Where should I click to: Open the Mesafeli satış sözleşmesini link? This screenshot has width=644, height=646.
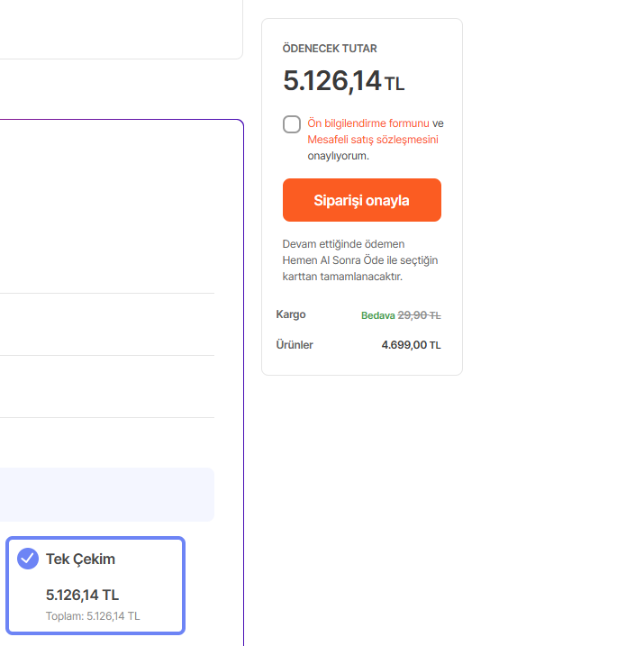[x=373, y=140]
